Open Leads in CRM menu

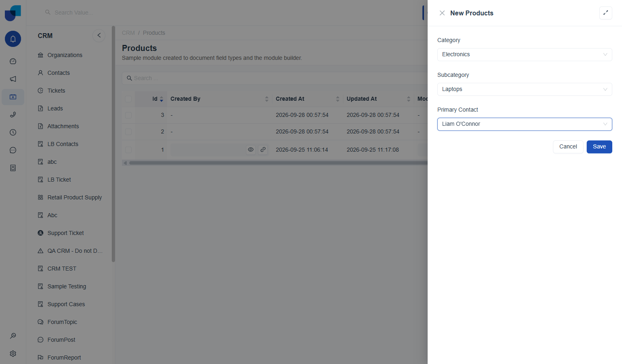[55, 108]
